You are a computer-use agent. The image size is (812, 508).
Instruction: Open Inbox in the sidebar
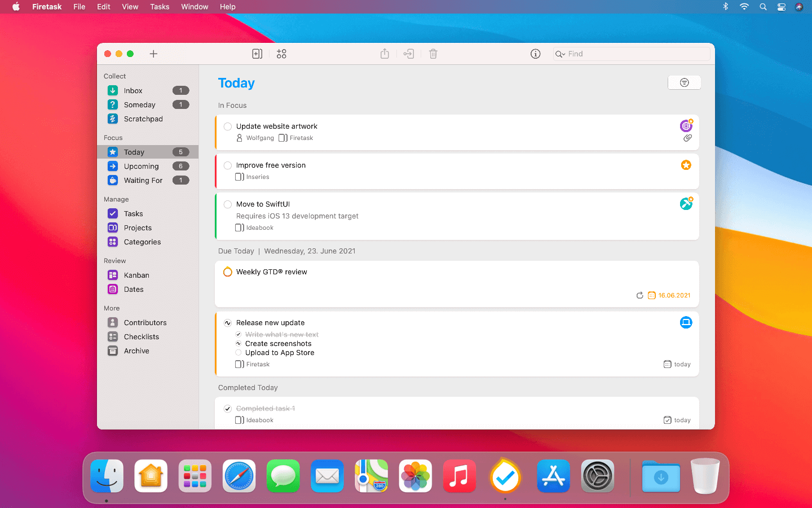[148, 90]
